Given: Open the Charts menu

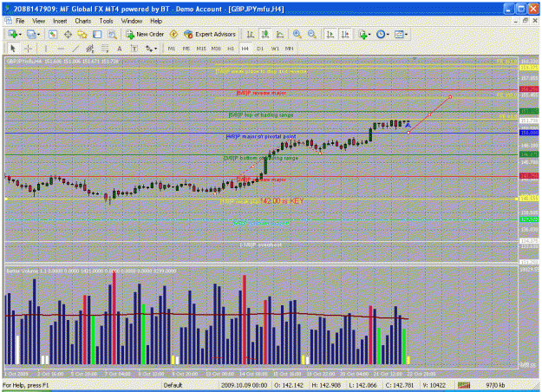Looking at the screenshot, I should coord(83,21).
